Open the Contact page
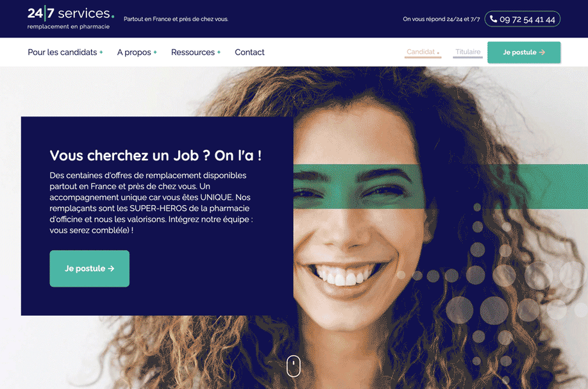 (x=249, y=53)
